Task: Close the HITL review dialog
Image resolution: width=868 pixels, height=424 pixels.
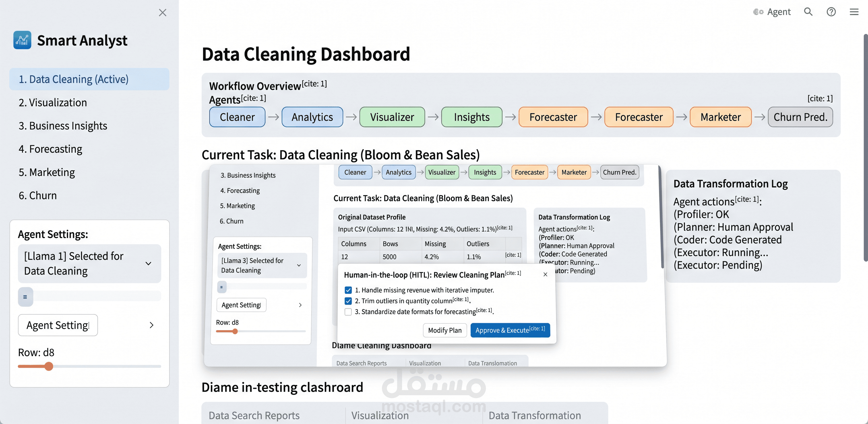Action: (x=545, y=275)
